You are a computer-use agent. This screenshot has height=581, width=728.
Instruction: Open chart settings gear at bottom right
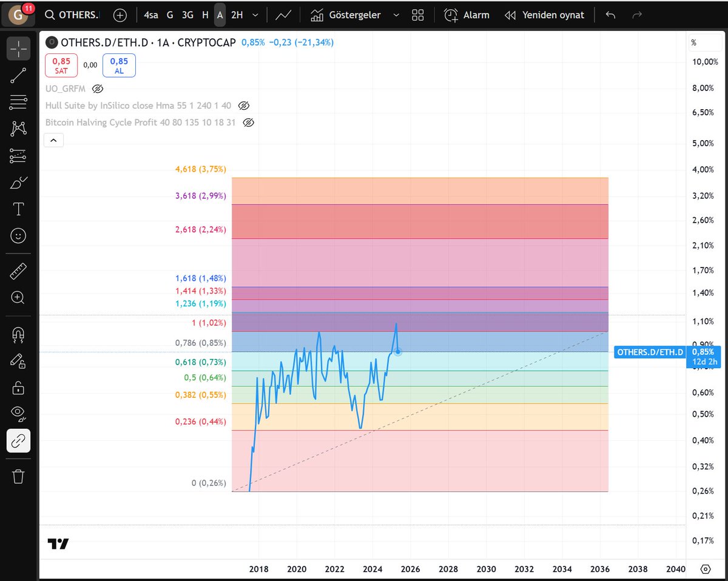[x=706, y=569]
